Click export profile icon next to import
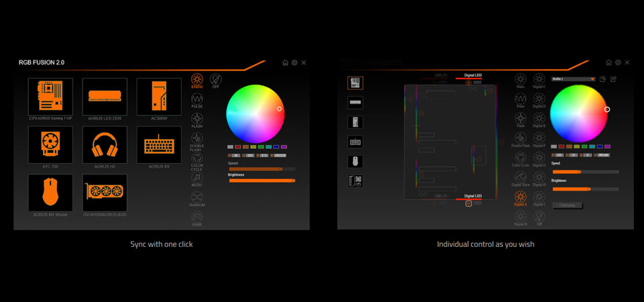The image size is (644, 302). pyautogui.click(x=613, y=79)
